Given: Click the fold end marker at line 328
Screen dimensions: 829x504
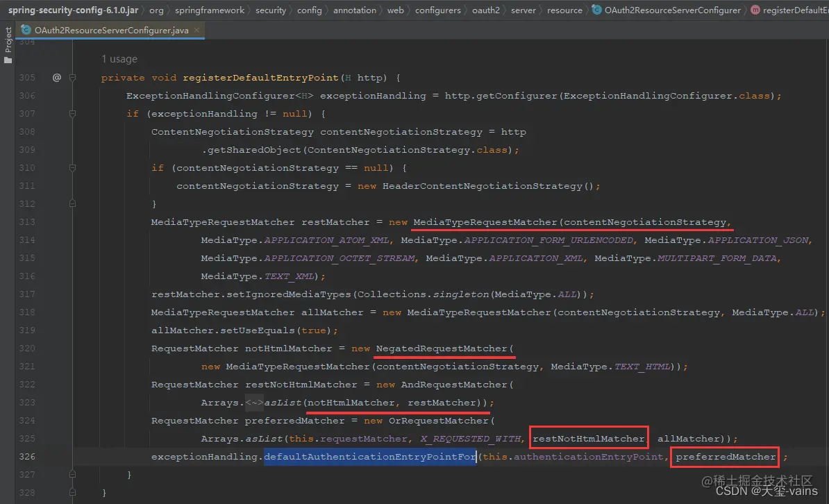Looking at the screenshot, I should [72, 492].
